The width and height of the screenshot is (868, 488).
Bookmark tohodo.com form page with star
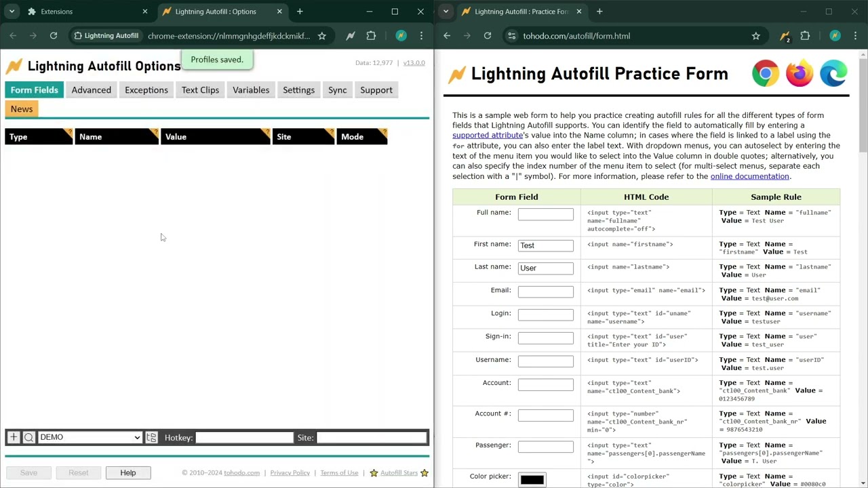click(x=756, y=36)
